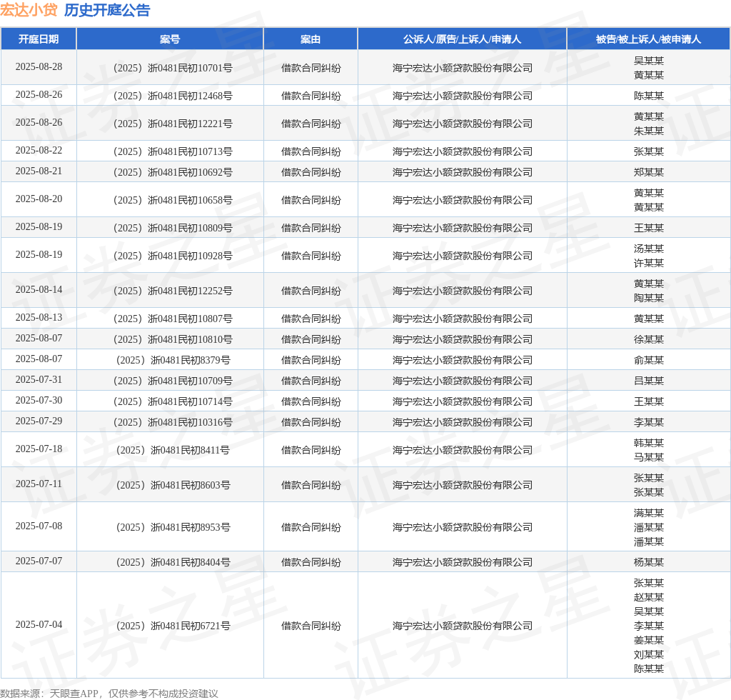731x700 pixels.
Task: Select case number (2025)浙0481民初10807号
Action: [x=173, y=319]
